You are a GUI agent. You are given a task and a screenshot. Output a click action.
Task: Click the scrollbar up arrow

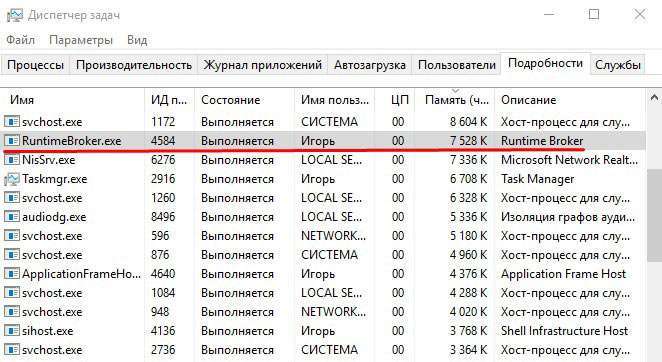[654, 98]
